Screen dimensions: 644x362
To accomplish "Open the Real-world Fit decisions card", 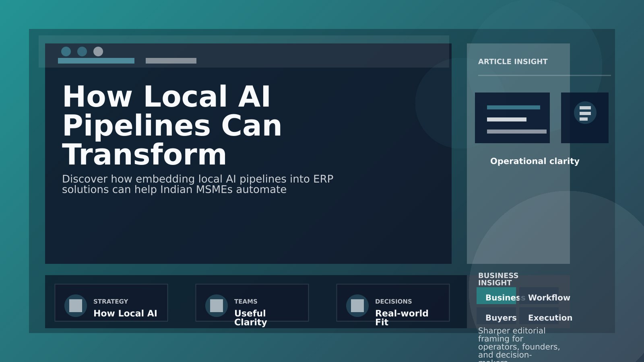I will 393,303.
